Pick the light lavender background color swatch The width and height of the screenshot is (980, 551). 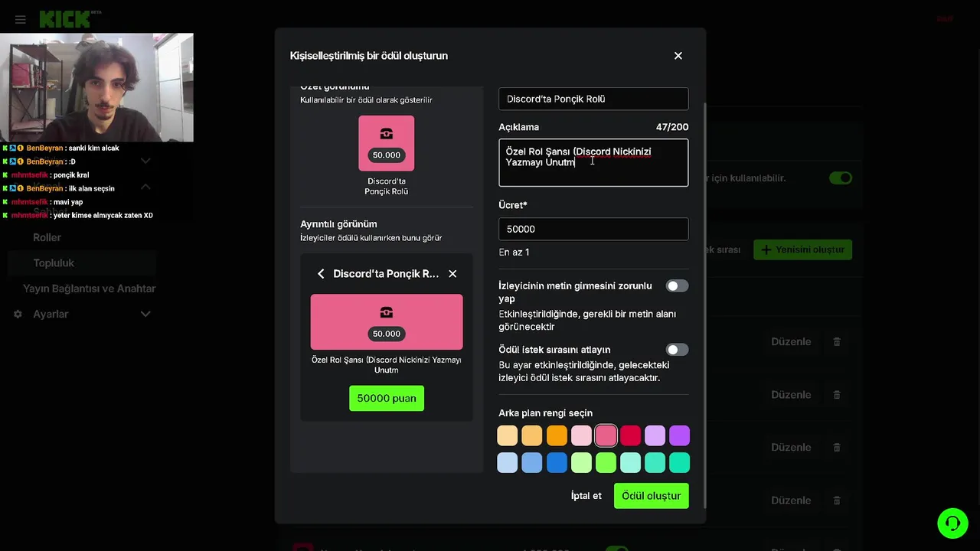click(x=655, y=435)
